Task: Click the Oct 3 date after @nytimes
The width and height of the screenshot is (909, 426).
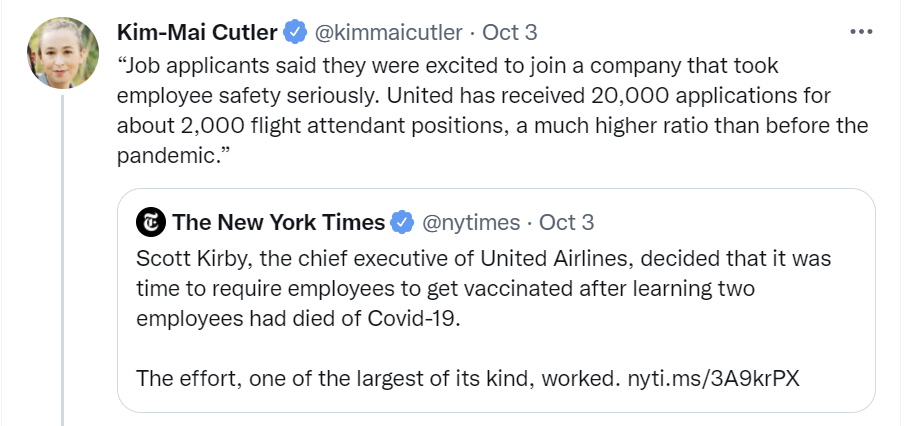Action: click(x=566, y=221)
